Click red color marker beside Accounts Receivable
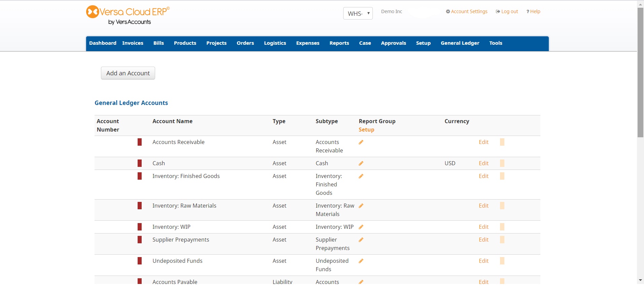644x286 pixels. point(140,142)
